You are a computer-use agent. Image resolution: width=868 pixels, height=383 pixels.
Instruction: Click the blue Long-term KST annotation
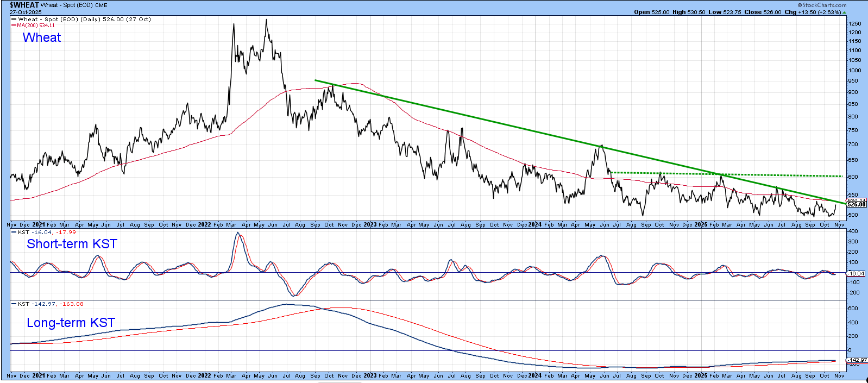(71, 323)
